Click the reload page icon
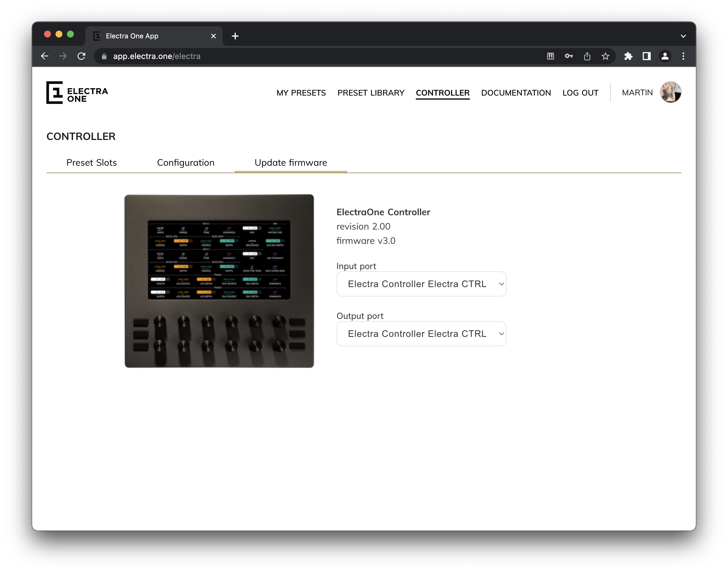This screenshot has height=573, width=728. coord(82,56)
